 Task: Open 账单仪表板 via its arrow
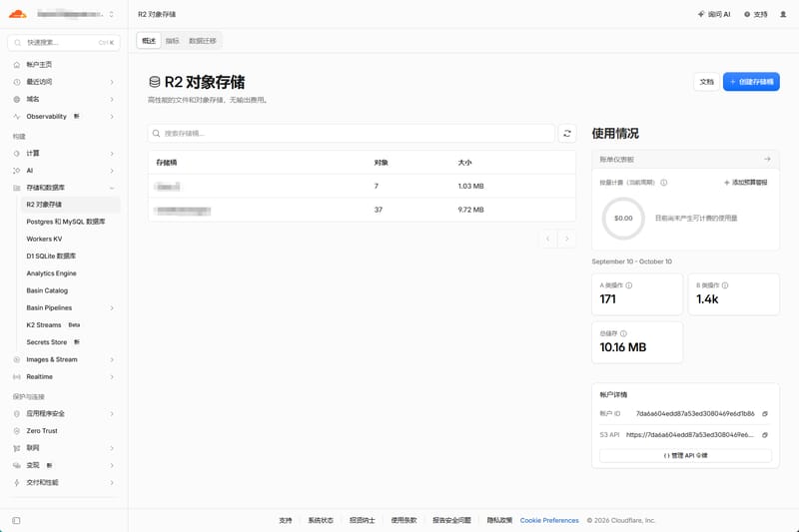(767, 160)
